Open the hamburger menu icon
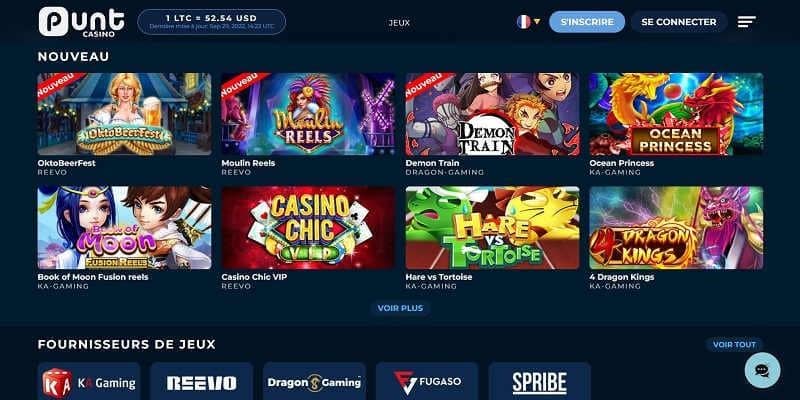The height and width of the screenshot is (400, 800). click(x=746, y=22)
